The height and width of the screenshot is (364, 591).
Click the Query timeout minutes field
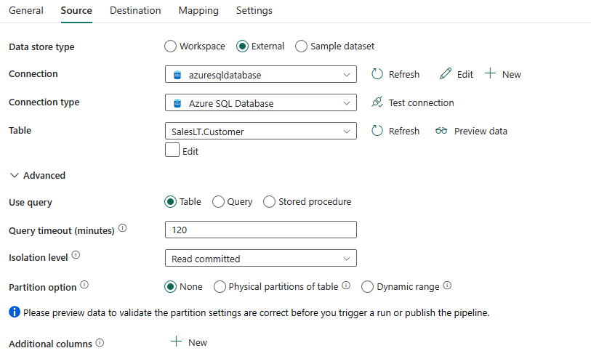261,230
